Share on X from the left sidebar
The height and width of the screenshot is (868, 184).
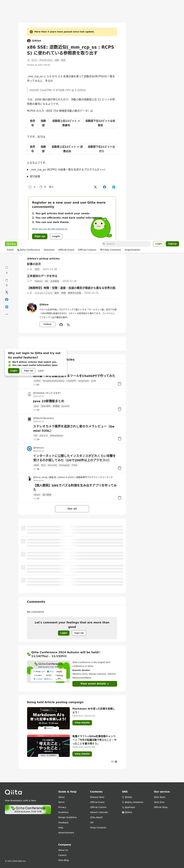coord(6,292)
